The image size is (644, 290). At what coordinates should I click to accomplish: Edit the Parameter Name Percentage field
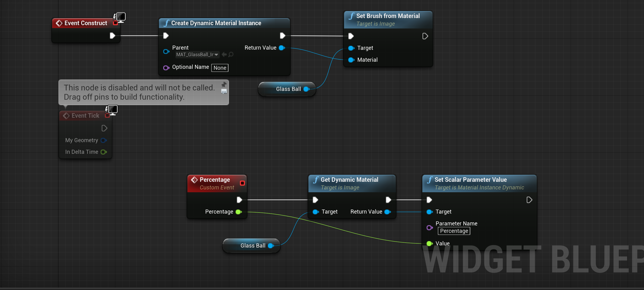click(x=453, y=231)
